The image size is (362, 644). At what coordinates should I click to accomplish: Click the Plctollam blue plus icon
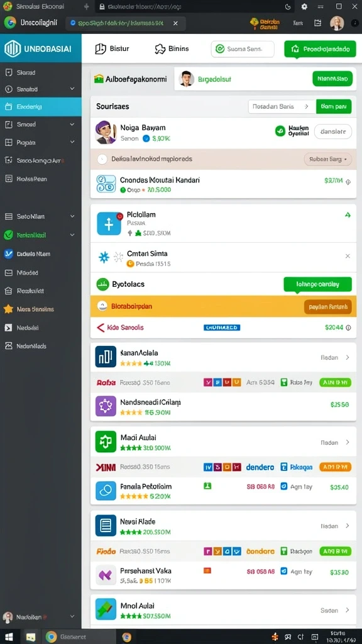(x=109, y=224)
